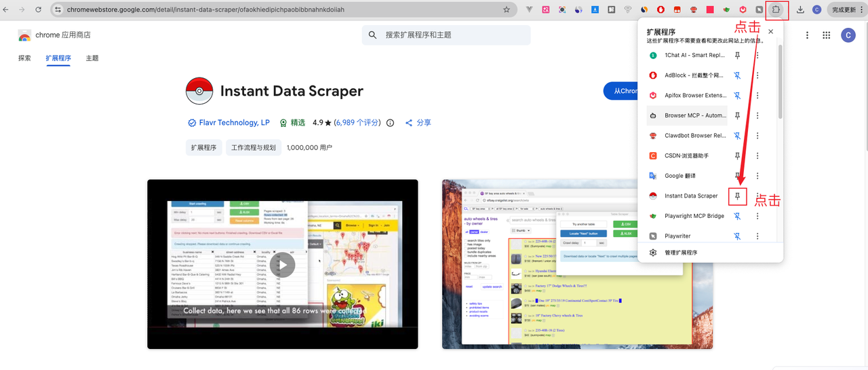Open more options for Apifox extension

(757, 96)
